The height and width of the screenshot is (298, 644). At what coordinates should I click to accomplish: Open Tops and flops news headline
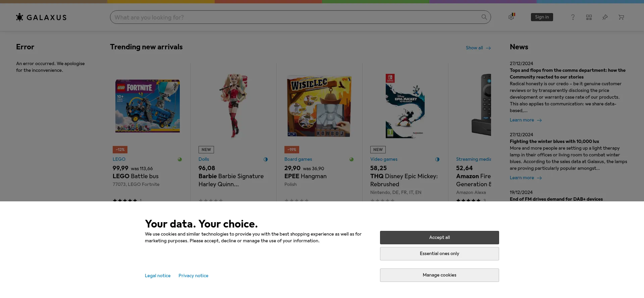click(568, 74)
